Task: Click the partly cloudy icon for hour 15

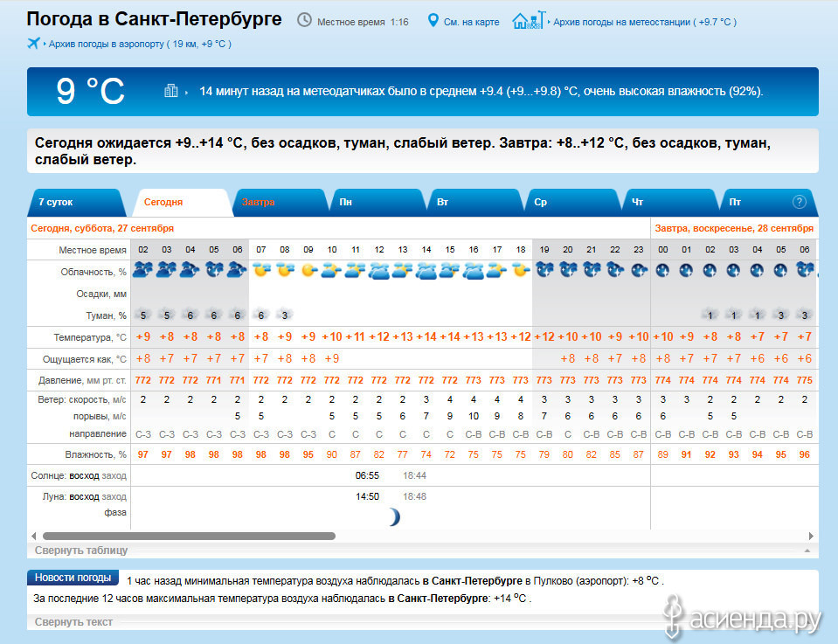Action: (449, 270)
